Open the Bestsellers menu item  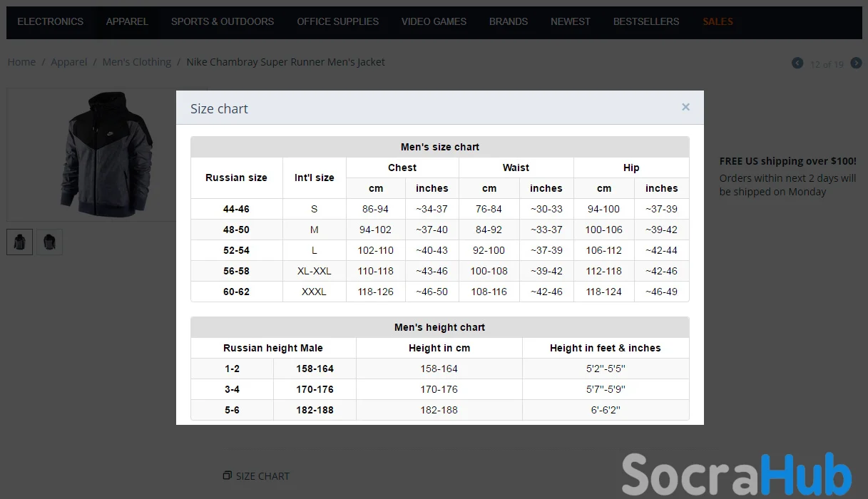pyautogui.click(x=646, y=21)
